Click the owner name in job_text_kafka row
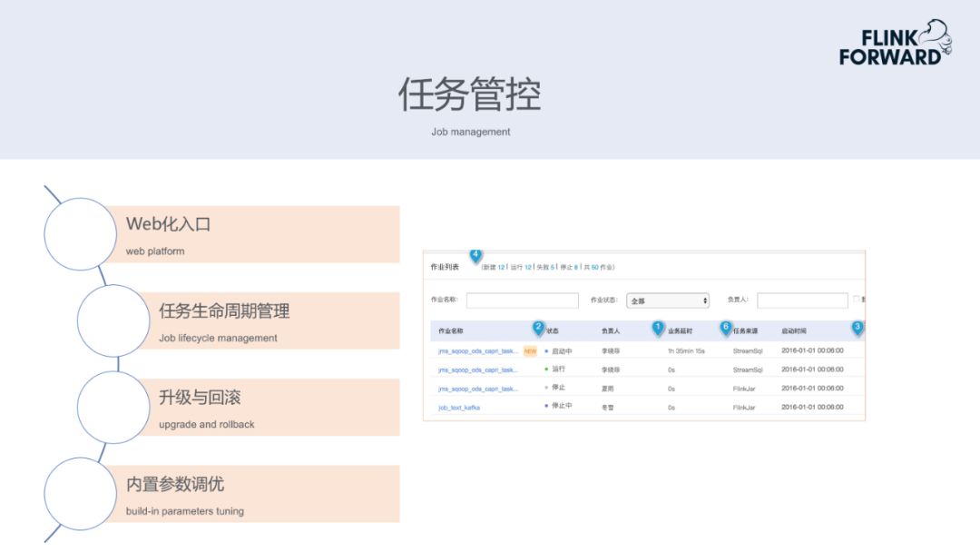 click(x=607, y=408)
